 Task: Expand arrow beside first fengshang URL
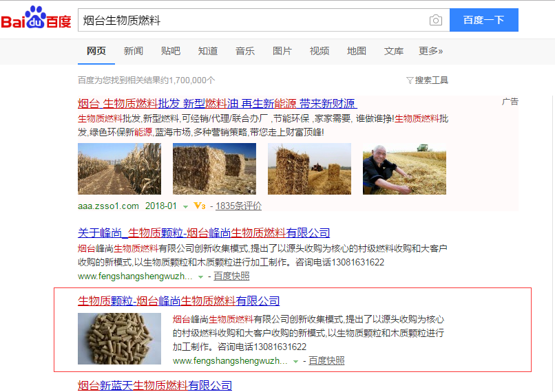200,277
